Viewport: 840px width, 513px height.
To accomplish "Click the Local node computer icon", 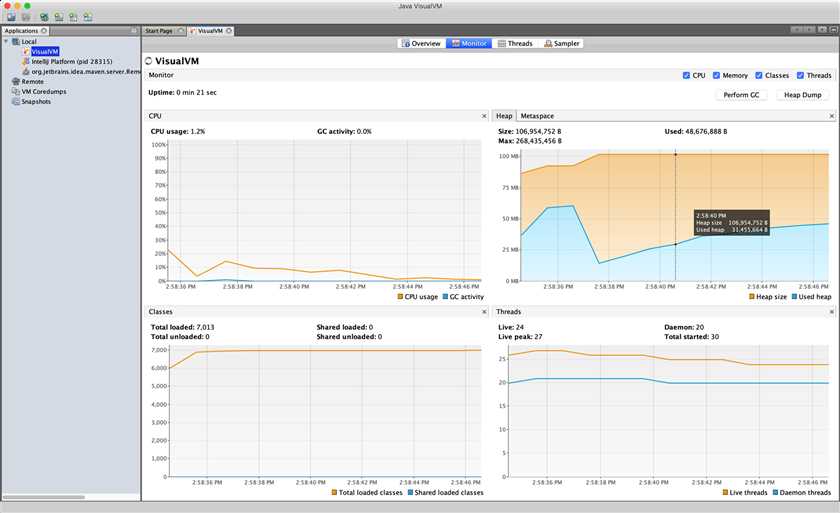I will click(x=16, y=42).
